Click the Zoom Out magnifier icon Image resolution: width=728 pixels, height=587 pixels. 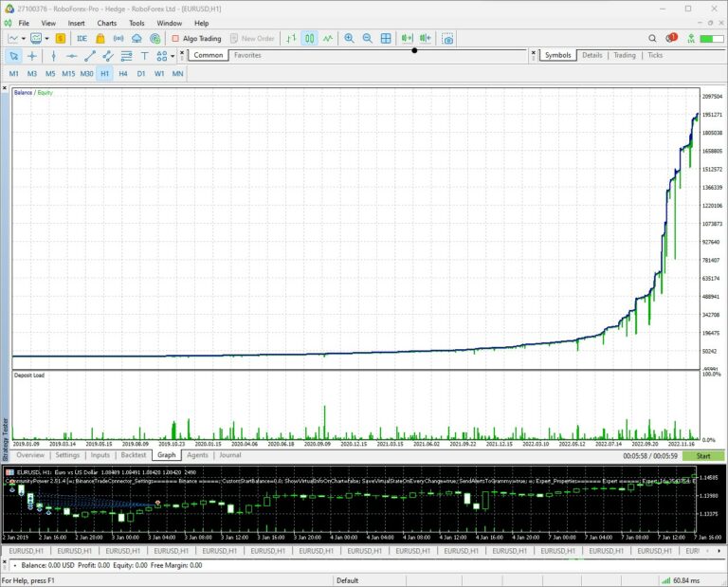tap(367, 39)
